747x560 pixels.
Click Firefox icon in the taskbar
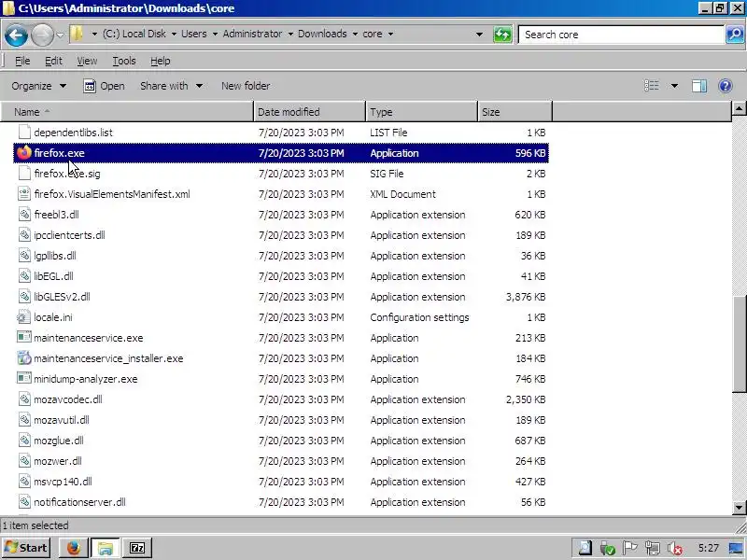(x=74, y=548)
